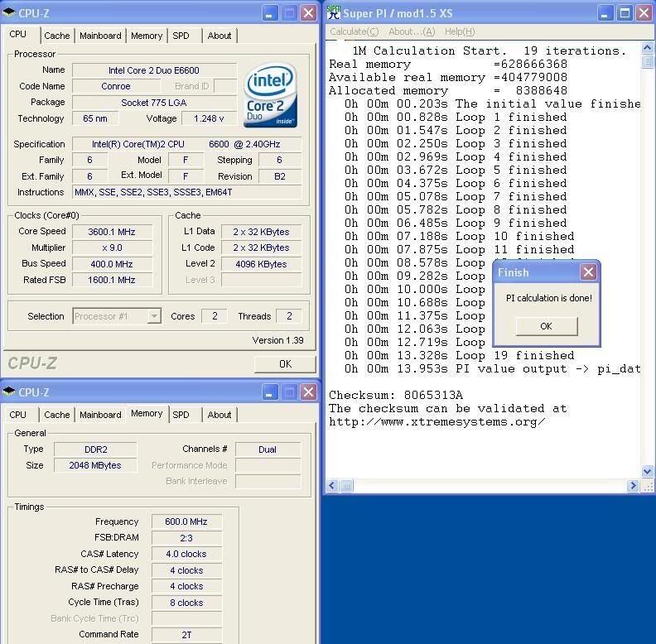656x644 pixels.
Task: Open Memory tab in top CPU-Z window
Action: click(147, 36)
